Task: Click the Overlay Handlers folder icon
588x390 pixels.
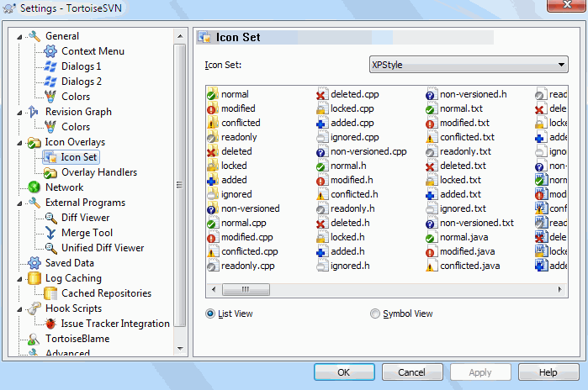Action: pos(50,172)
